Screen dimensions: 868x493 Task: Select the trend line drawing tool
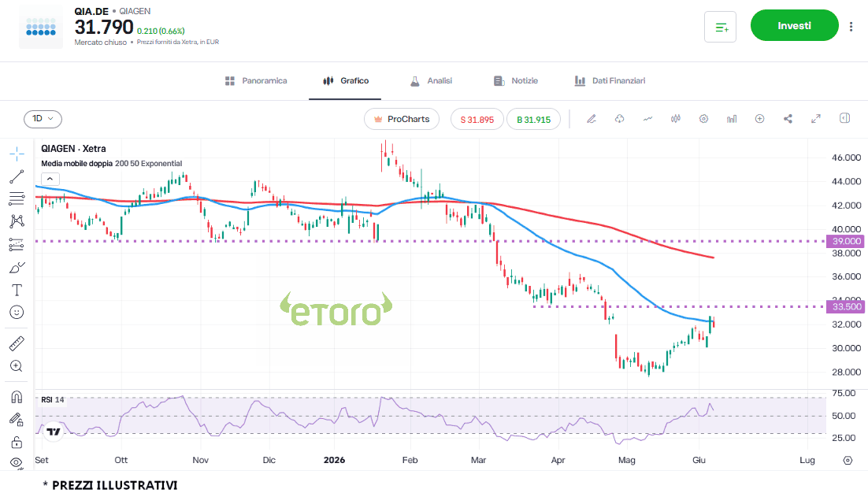point(17,176)
